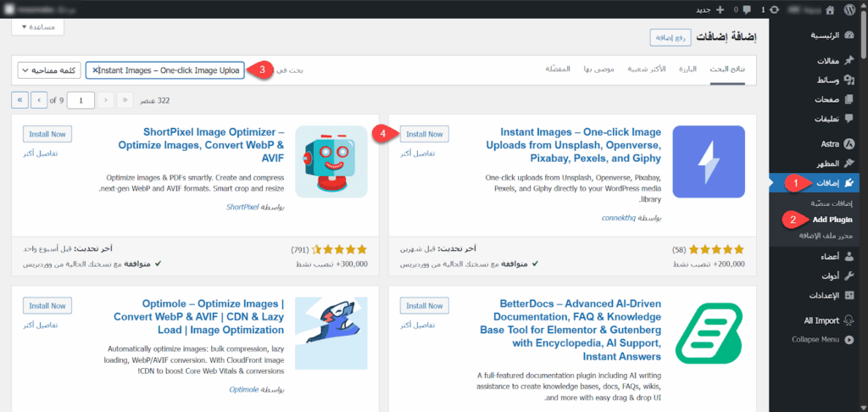Click Instant Images lightning bolt thumbnail
The height and width of the screenshot is (412, 868).
point(709,162)
